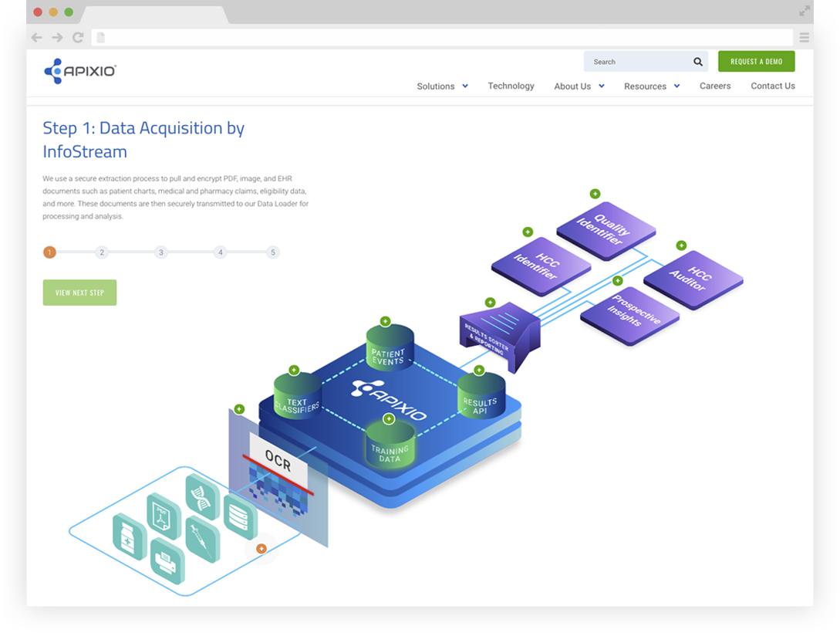The width and height of the screenshot is (840, 633).
Task: Click the Text Classifiers cylinder
Action: 297,397
